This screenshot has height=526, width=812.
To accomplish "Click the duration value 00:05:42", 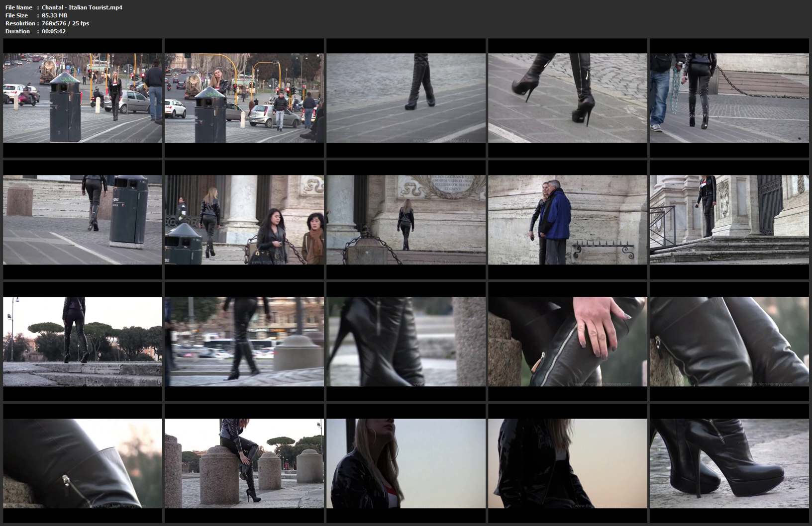I will [54, 31].
